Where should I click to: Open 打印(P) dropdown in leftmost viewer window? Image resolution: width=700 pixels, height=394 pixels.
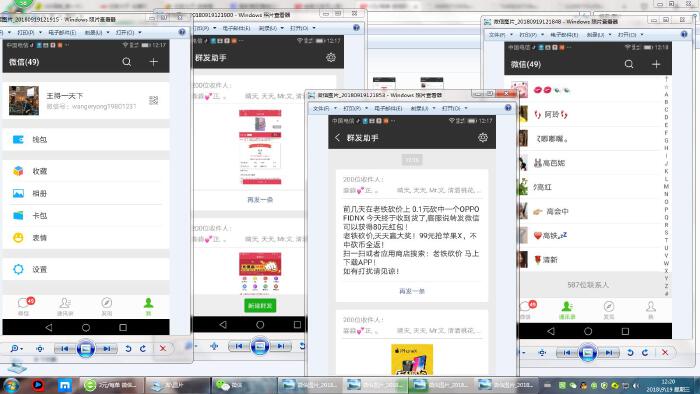[x=29, y=33]
